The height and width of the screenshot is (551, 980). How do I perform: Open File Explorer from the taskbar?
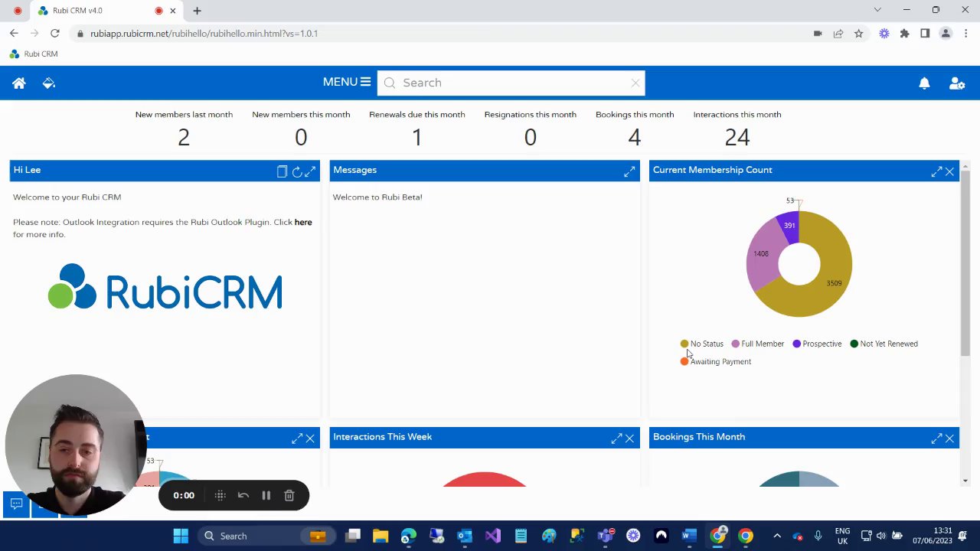click(381, 536)
